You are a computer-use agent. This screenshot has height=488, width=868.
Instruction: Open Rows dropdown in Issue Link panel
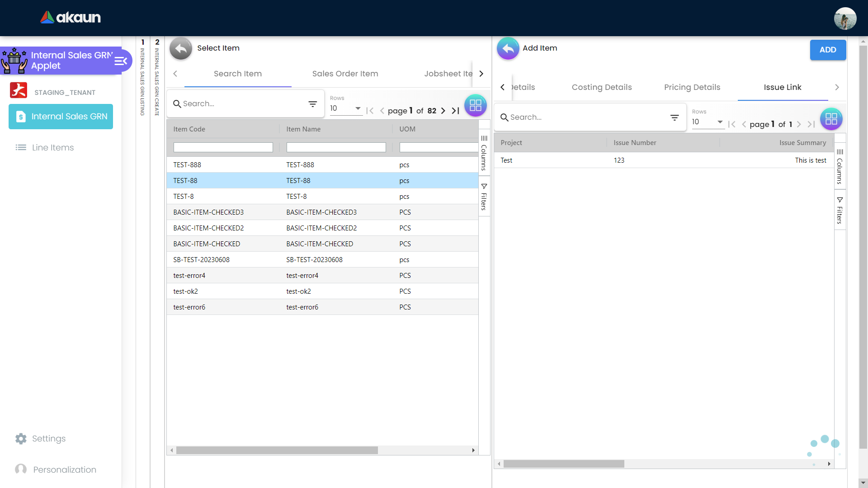[708, 122]
